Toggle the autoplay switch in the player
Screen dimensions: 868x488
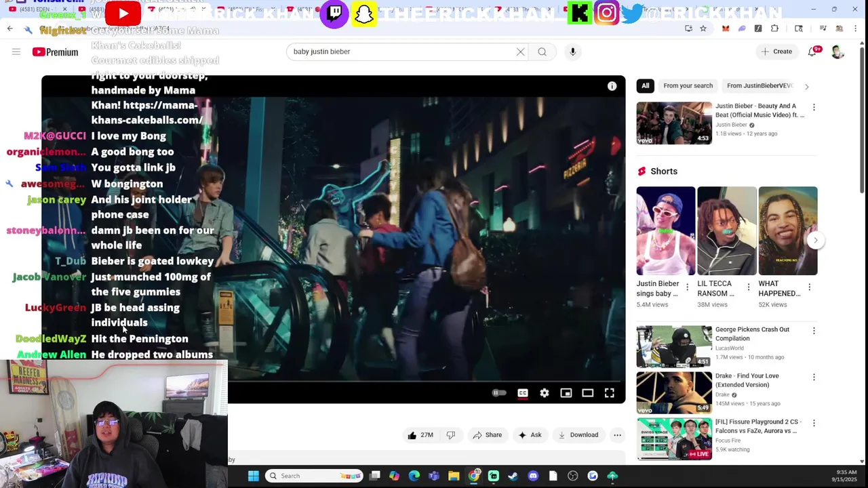point(498,393)
